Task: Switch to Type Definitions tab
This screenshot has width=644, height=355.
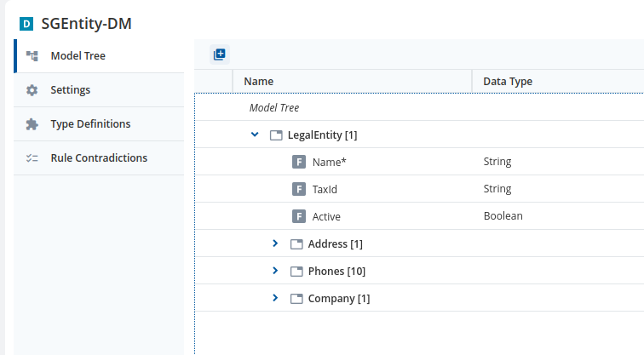Action: pyautogui.click(x=99, y=124)
